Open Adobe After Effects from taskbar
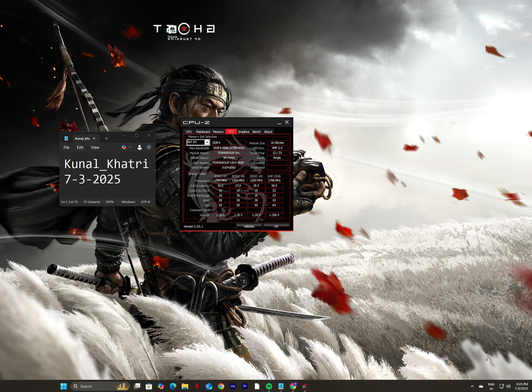The height and width of the screenshot is (392, 532). click(x=233, y=386)
